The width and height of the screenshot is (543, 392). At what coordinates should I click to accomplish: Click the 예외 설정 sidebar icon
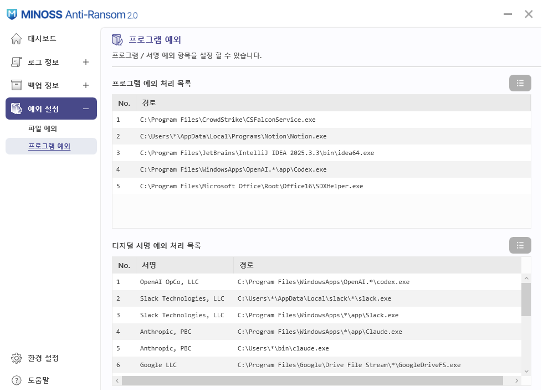tap(16, 109)
